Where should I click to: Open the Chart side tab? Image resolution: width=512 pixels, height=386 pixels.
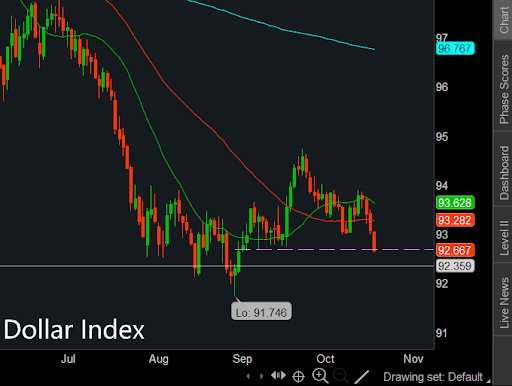(503, 20)
